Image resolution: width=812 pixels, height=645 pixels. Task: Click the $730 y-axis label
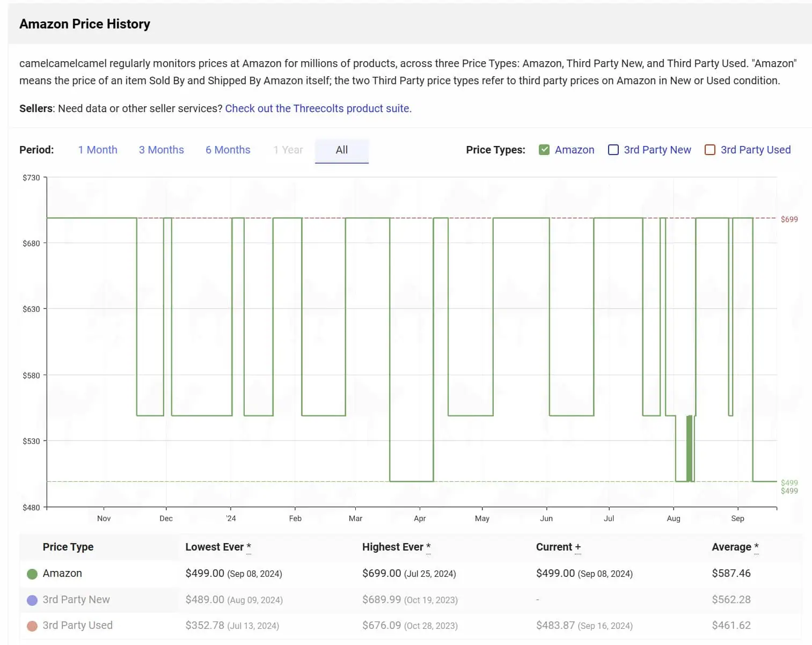pos(31,178)
